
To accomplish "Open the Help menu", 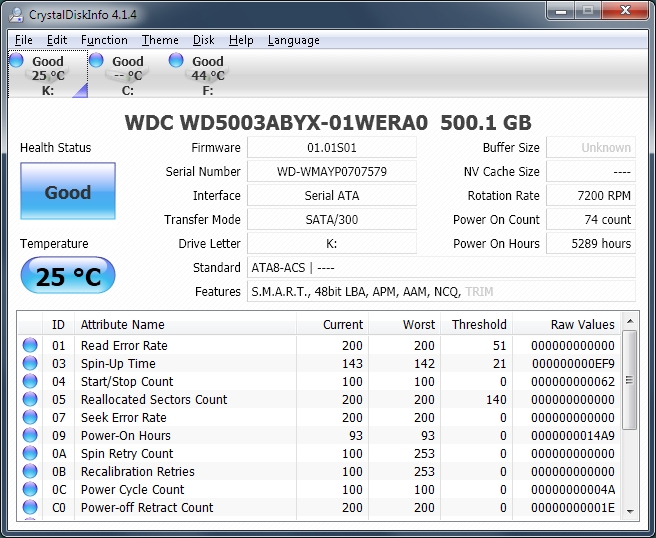I will click(241, 40).
